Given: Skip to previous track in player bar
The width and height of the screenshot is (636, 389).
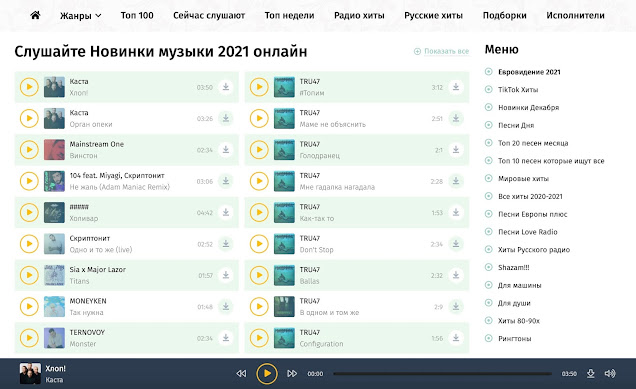Looking at the screenshot, I should point(241,373).
